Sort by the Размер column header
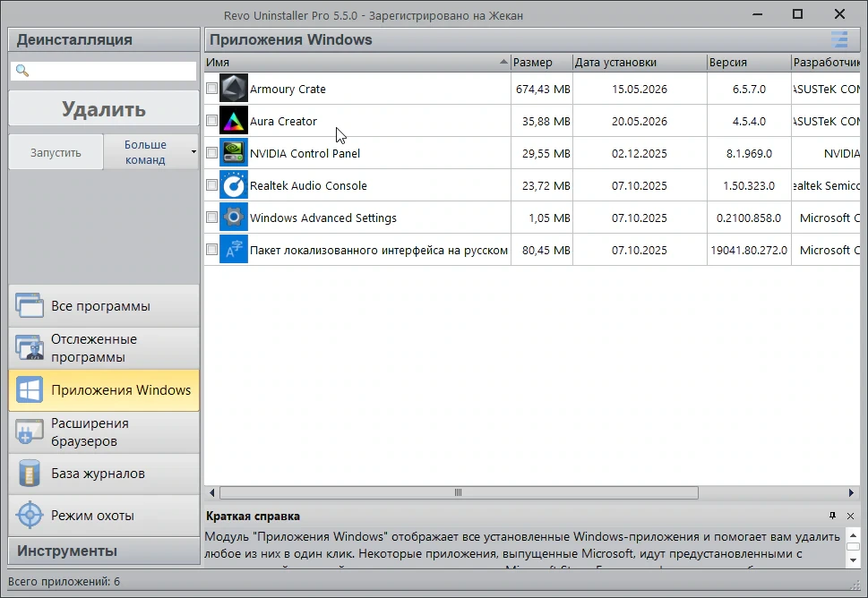 click(x=541, y=62)
